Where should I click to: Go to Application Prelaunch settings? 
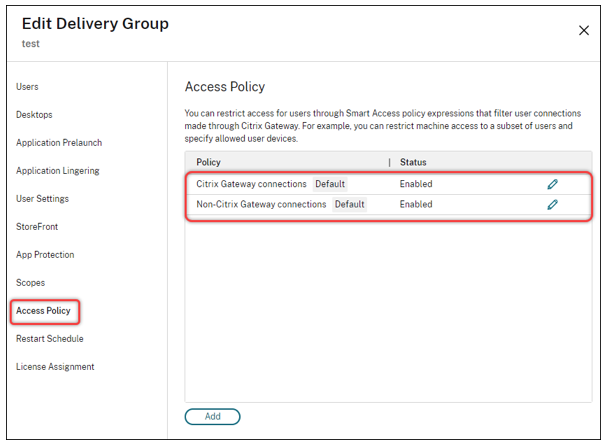click(59, 143)
